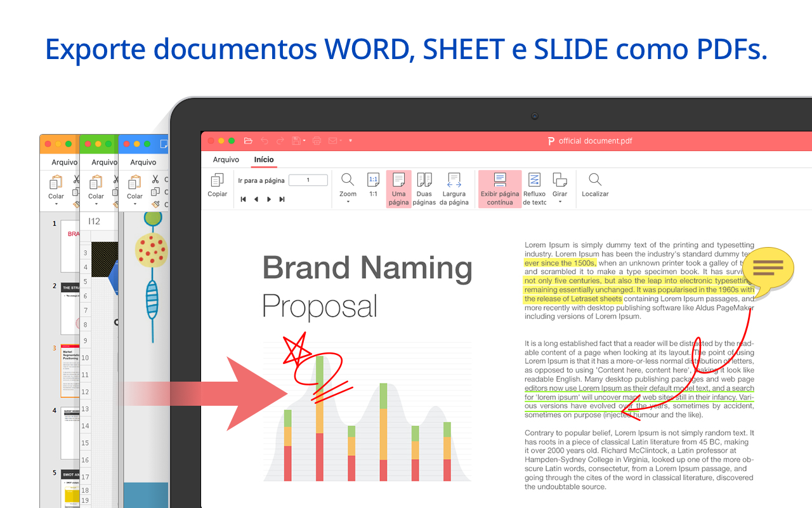The width and height of the screenshot is (812, 508).
Task: Select slide 5 thumbnail in slide window
Action: tap(70, 489)
